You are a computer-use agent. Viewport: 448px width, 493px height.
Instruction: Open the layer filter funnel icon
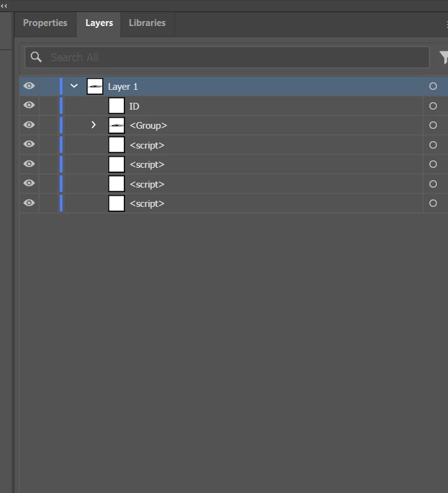tap(444, 57)
